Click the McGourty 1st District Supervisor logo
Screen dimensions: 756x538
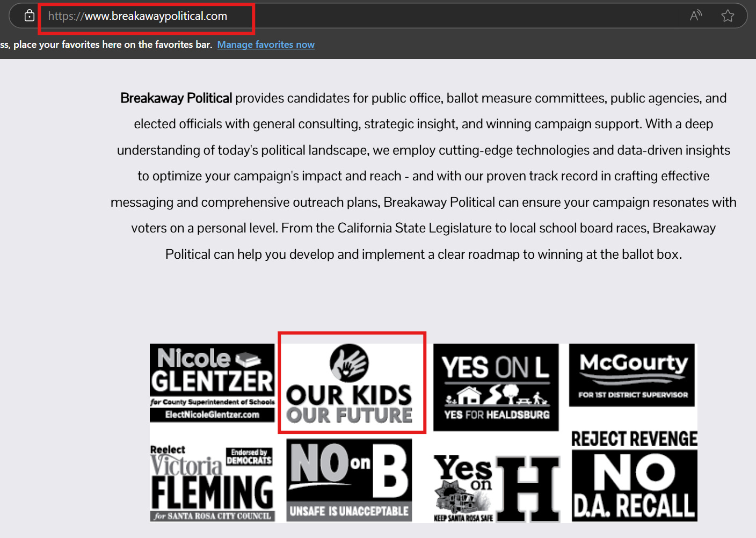click(x=632, y=375)
